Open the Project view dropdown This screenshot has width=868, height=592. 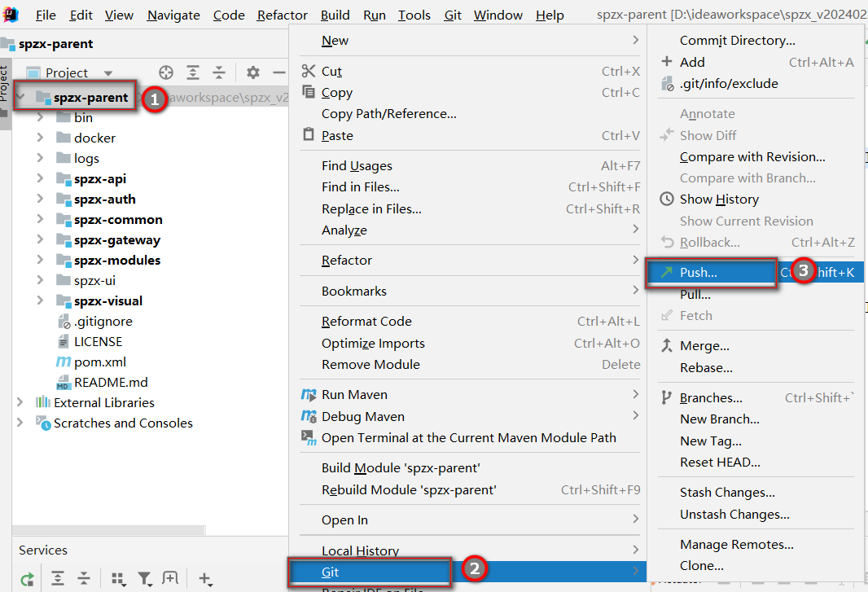tap(108, 73)
